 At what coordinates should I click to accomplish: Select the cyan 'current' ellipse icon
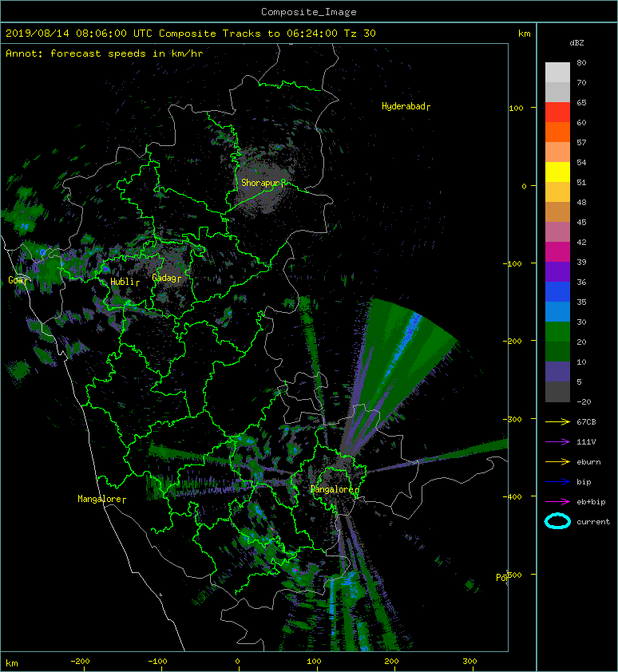557,522
